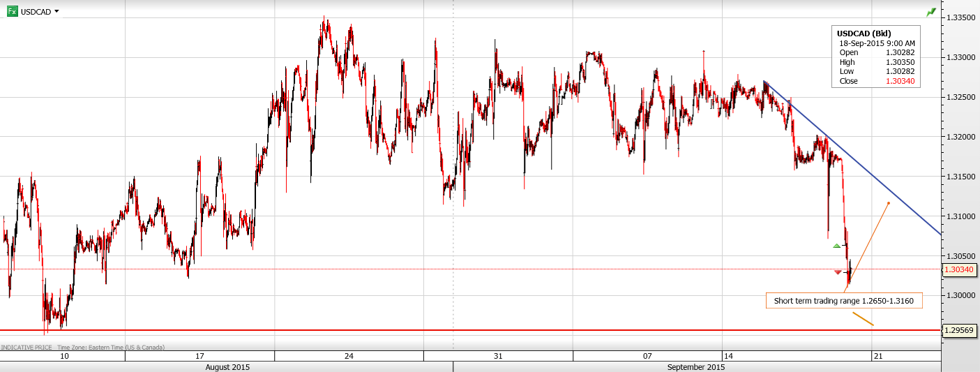
Task: Select the USDCAD (Bid) data box
Action: pyautogui.click(x=876, y=57)
